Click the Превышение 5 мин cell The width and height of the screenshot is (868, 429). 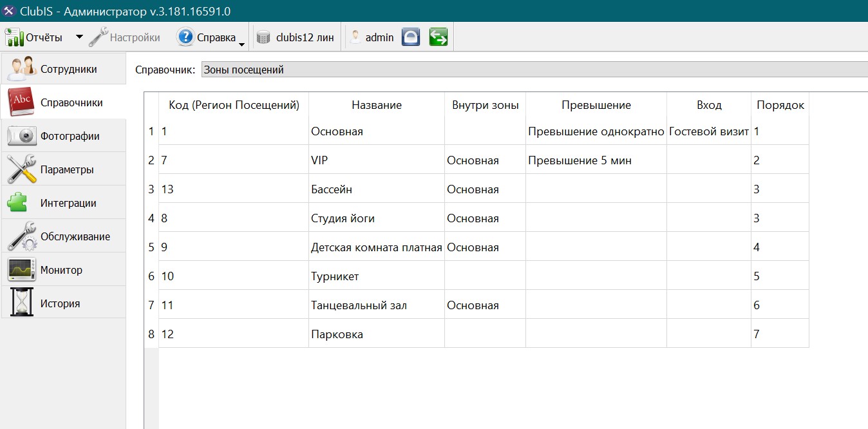point(596,160)
